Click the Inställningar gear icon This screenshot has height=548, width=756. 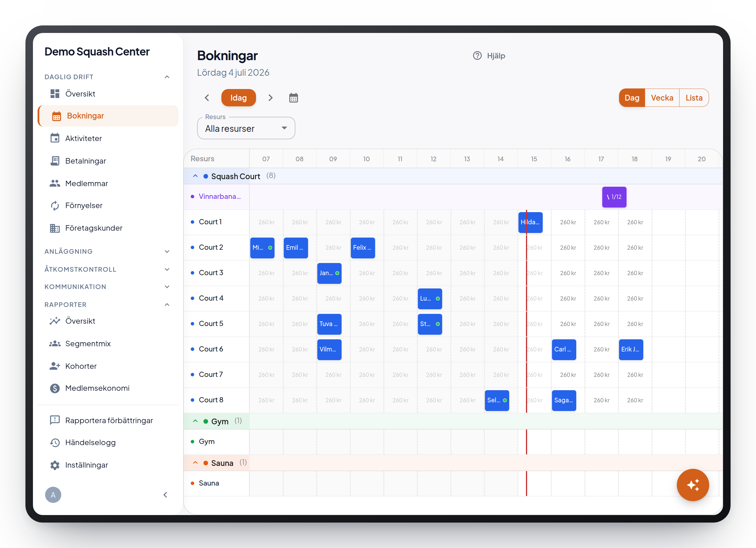55,465
